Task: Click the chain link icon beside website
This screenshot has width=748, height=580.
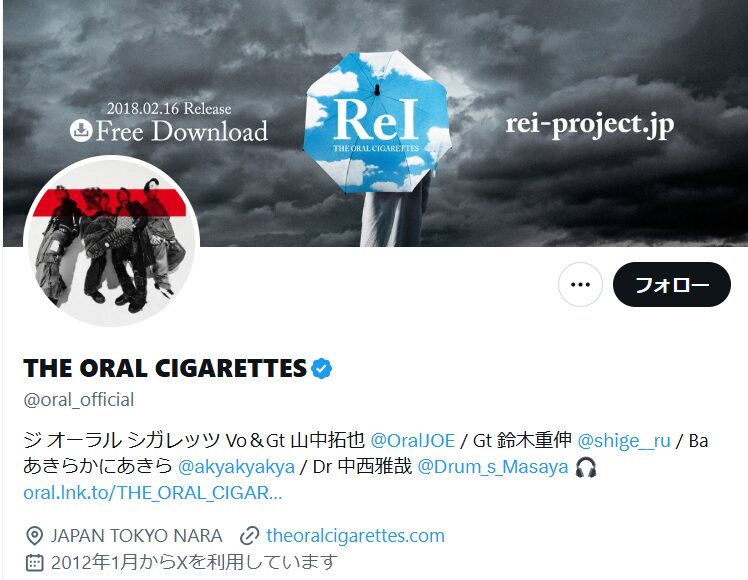Action: 249,536
